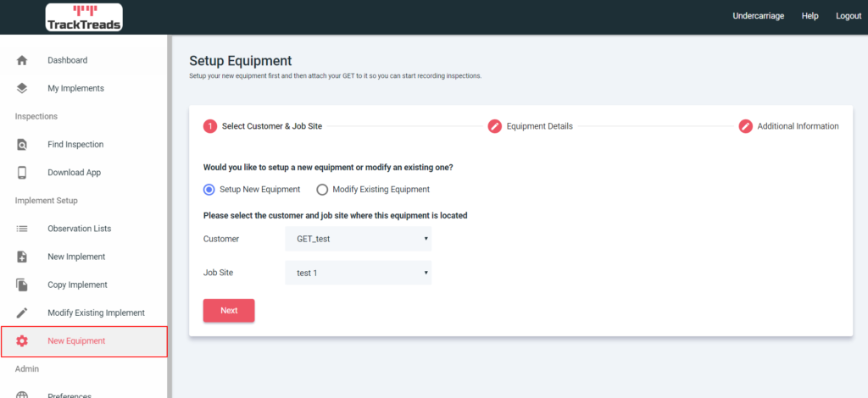Click the New Equipment gear icon

(x=22, y=341)
